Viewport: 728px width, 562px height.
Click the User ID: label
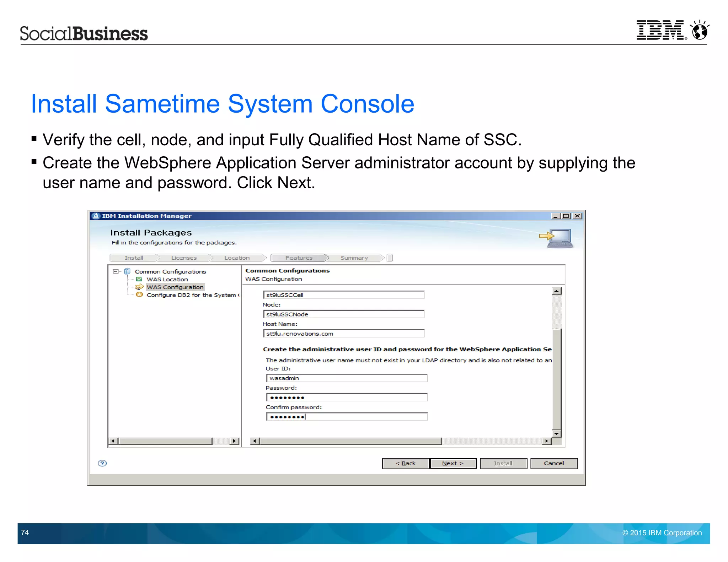pos(278,369)
